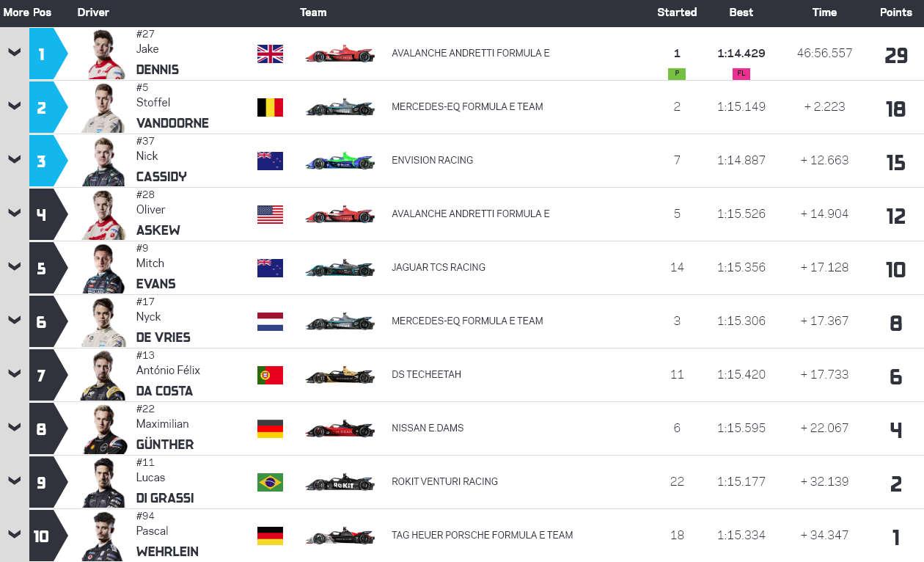Open the Envision Racing team link
This screenshot has height=562, width=924.
(x=432, y=160)
